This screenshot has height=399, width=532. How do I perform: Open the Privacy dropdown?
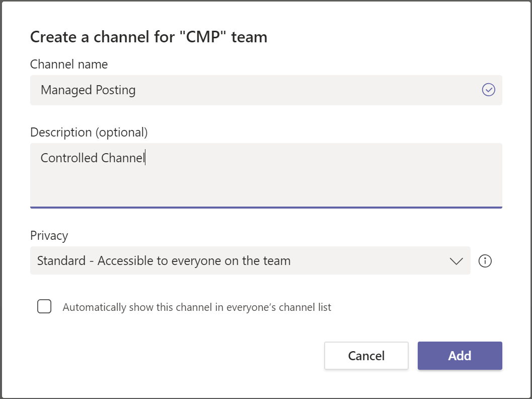click(x=250, y=260)
